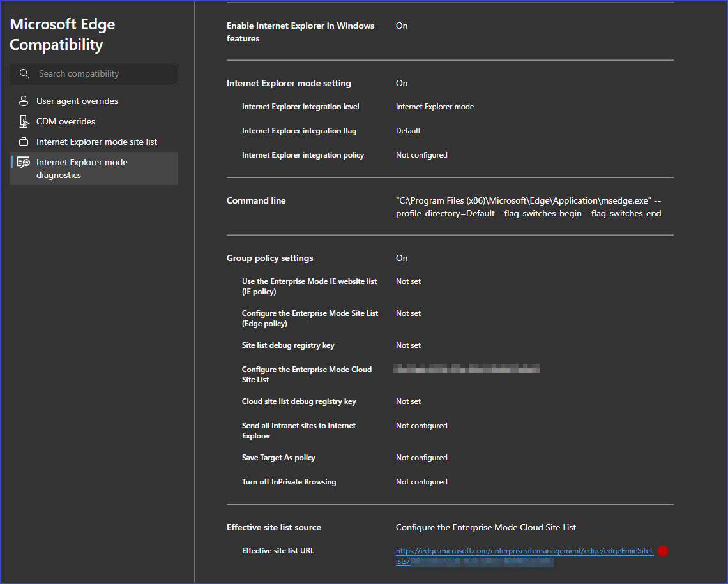This screenshot has height=584, width=728.
Task: Click Internet Explorer integration level label
Action: tap(300, 107)
